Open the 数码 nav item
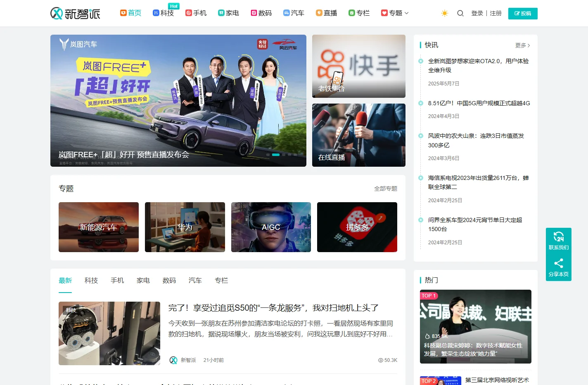The height and width of the screenshot is (385, 588). [261, 13]
